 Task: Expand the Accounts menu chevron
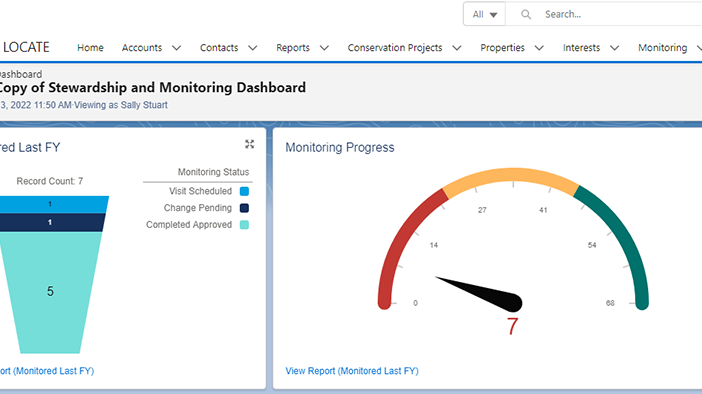[x=176, y=48]
